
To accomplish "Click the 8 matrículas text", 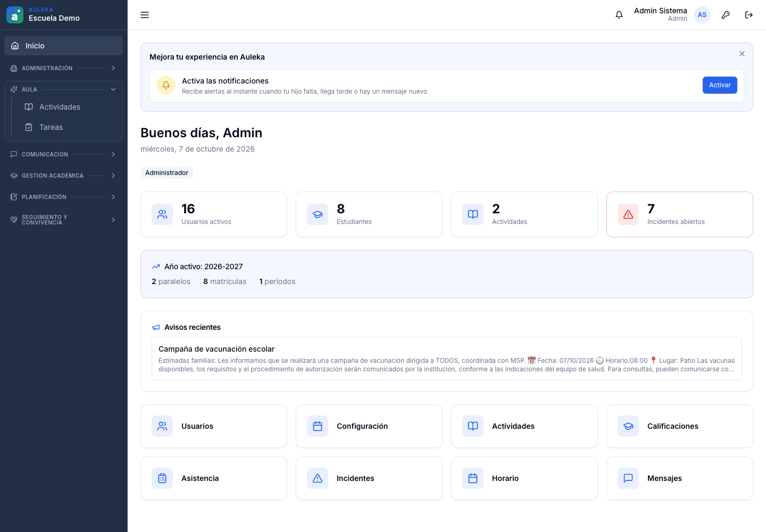I will coord(224,281).
